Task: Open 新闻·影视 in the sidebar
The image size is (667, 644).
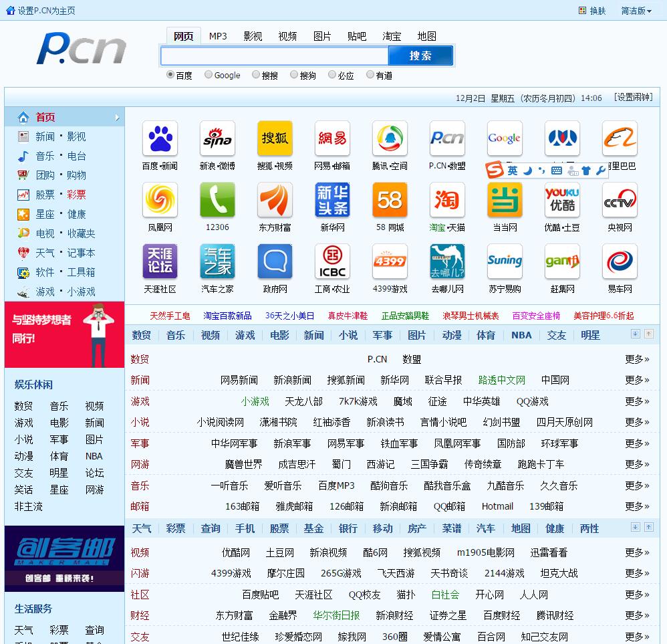Action: tap(60, 136)
